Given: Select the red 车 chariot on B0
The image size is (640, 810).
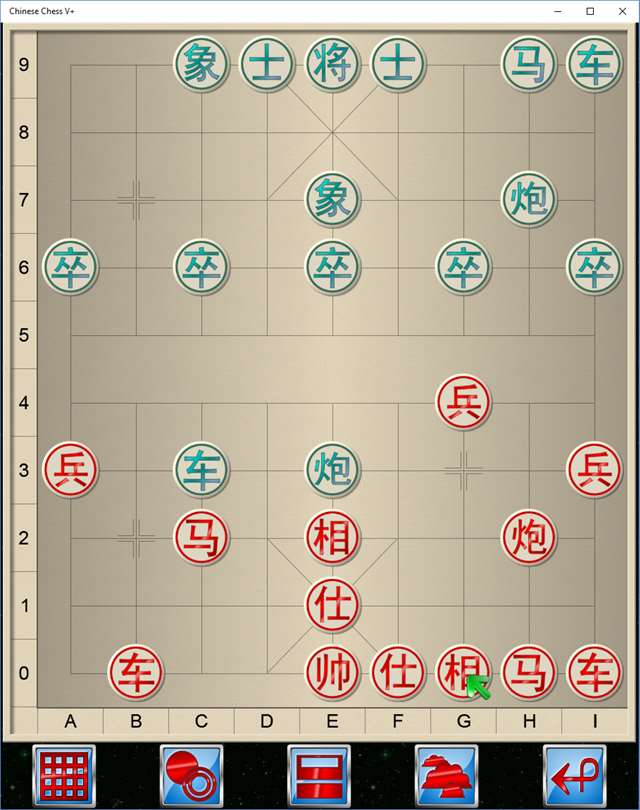Looking at the screenshot, I should point(136,673).
